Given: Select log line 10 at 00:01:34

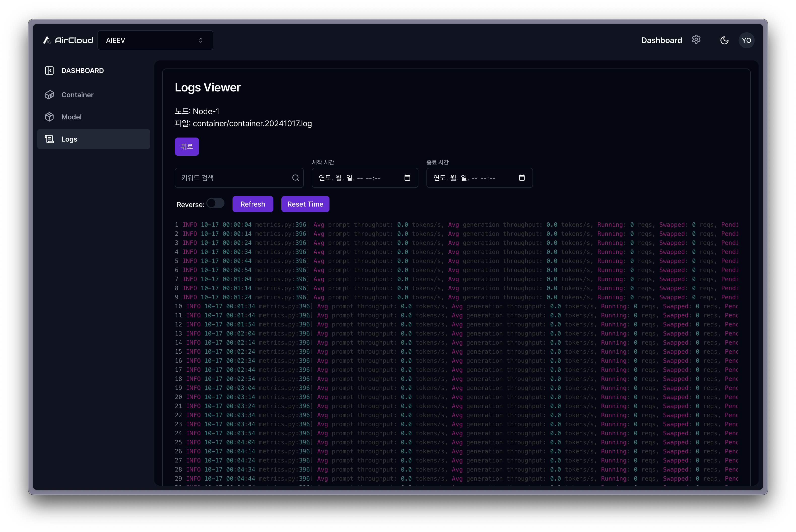Looking at the screenshot, I should tap(457, 306).
